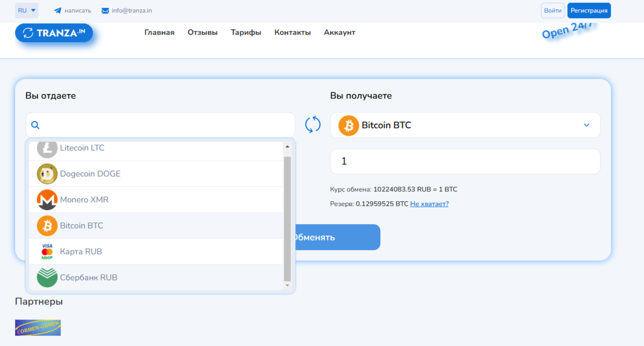Click the search magnifier icon
The height and width of the screenshot is (346, 644).
[35, 125]
